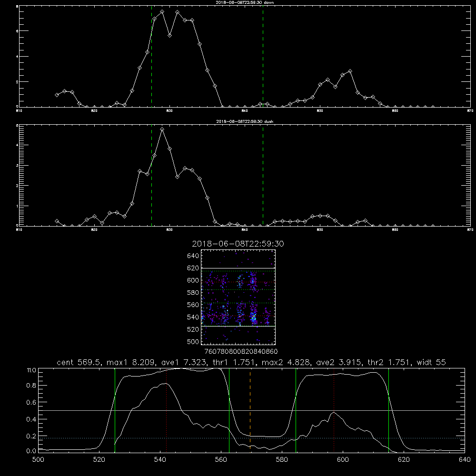The height and width of the screenshot is (476, 476).
Task: Click the dawn plot title text
Action: (245, 2)
